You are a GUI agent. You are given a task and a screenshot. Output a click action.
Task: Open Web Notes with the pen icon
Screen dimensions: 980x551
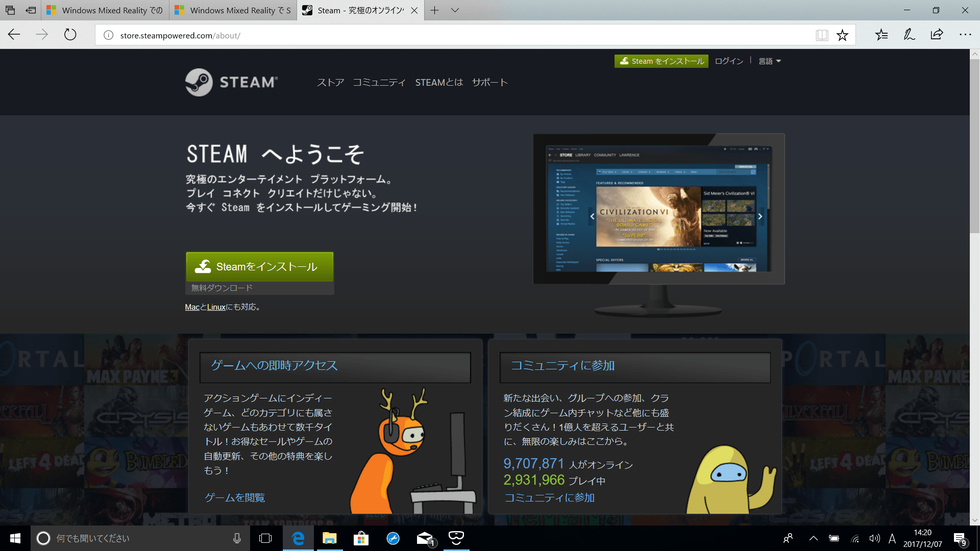(909, 34)
